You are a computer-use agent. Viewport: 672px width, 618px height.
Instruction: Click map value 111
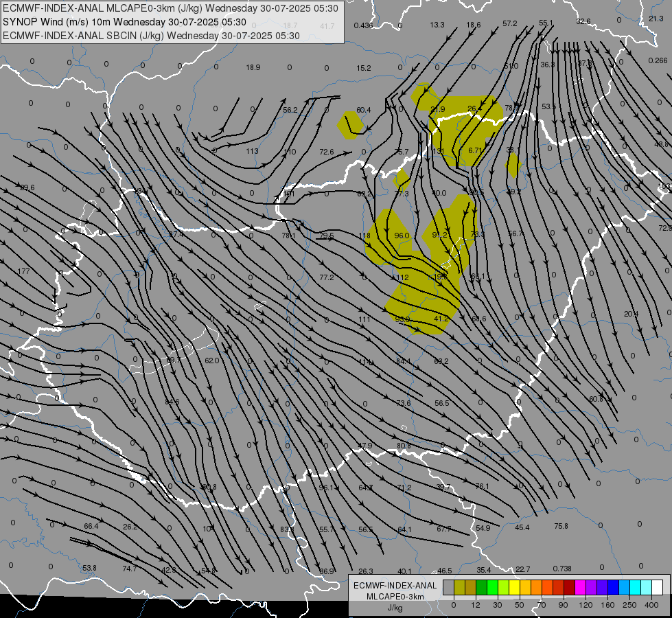click(364, 319)
